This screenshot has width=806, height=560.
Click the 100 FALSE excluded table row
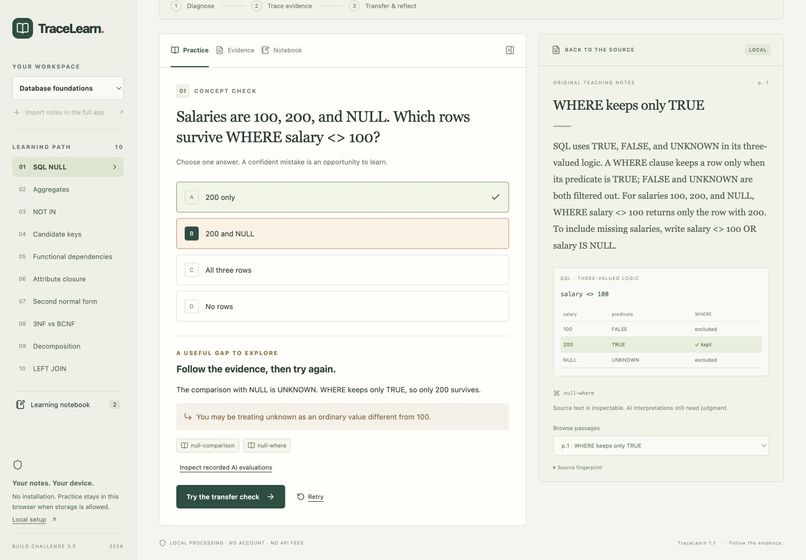[661, 329]
